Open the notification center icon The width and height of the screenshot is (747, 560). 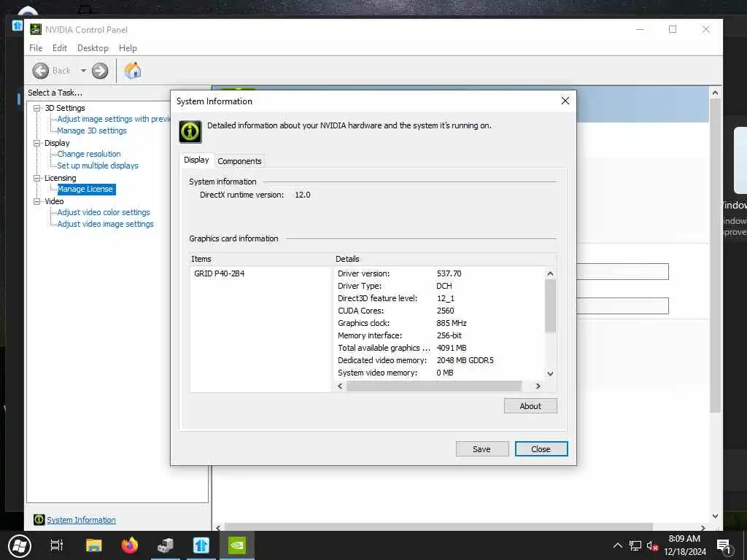(724, 546)
